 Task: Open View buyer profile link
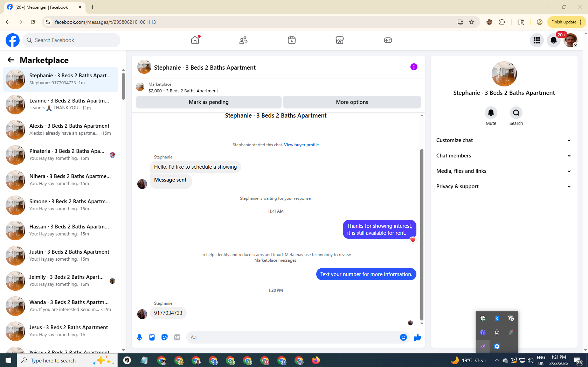(301, 145)
